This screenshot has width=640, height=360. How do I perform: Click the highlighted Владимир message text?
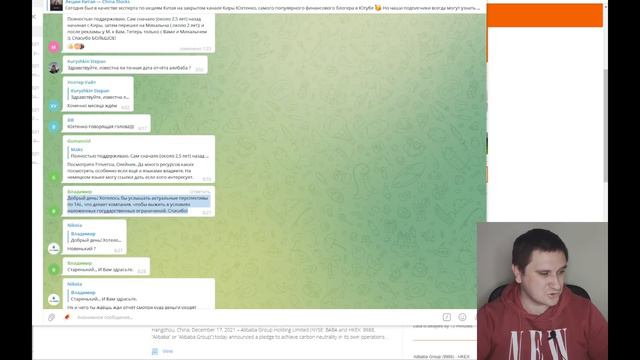[x=138, y=204]
